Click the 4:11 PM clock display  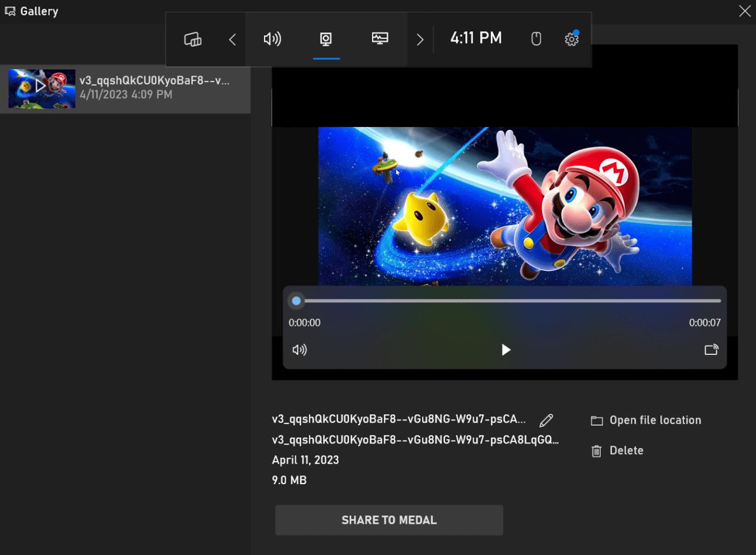476,38
